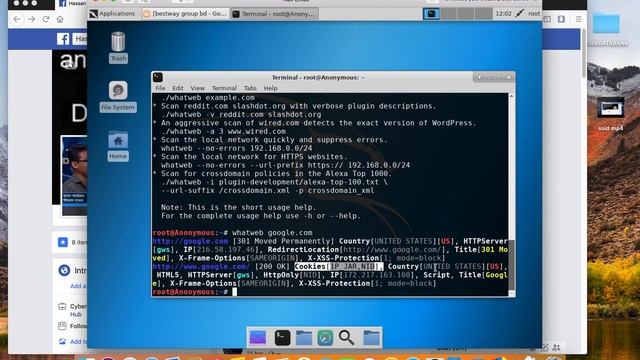This screenshot has width=640, height=360.
Task: Open the file manager dock icon
Action: click(x=304, y=338)
